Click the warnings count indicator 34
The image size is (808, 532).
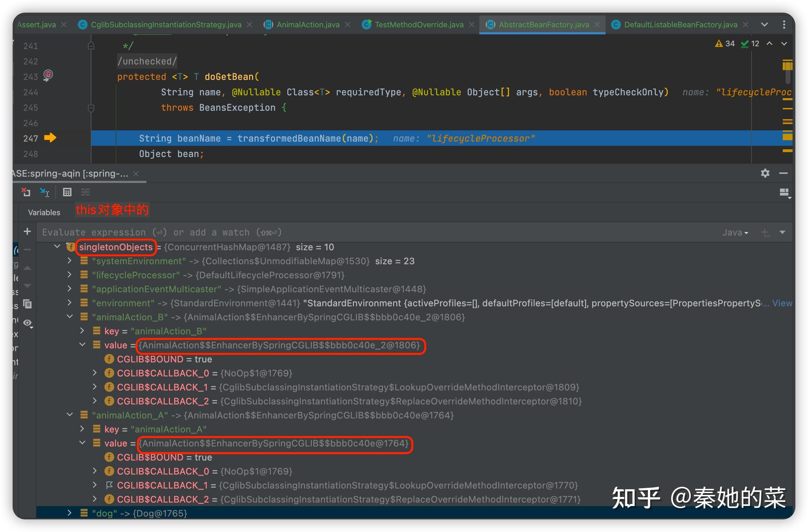click(x=725, y=43)
